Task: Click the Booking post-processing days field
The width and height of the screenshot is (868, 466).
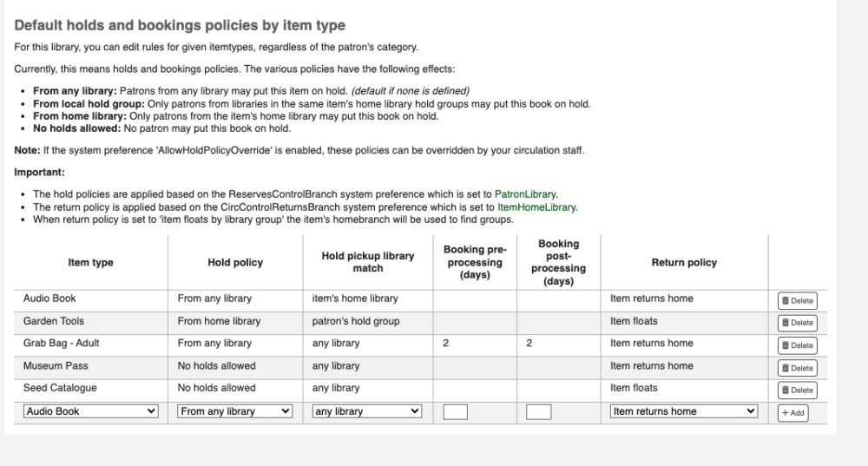Action: pos(538,412)
